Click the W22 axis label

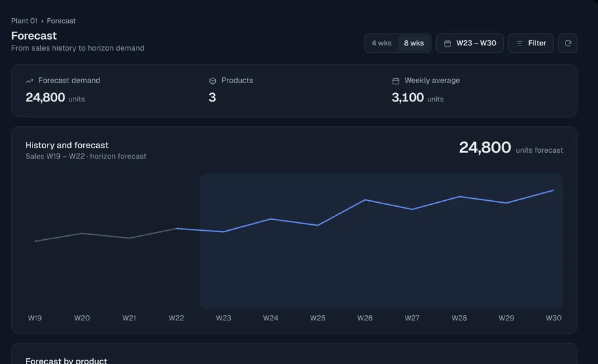coord(176,318)
